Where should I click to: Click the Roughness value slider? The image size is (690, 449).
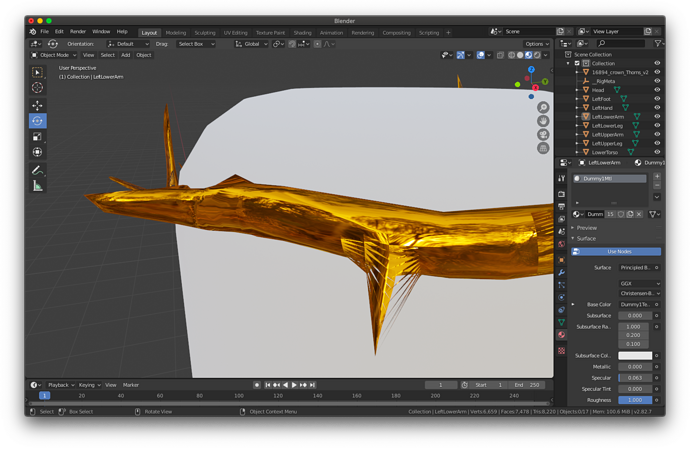635,400
